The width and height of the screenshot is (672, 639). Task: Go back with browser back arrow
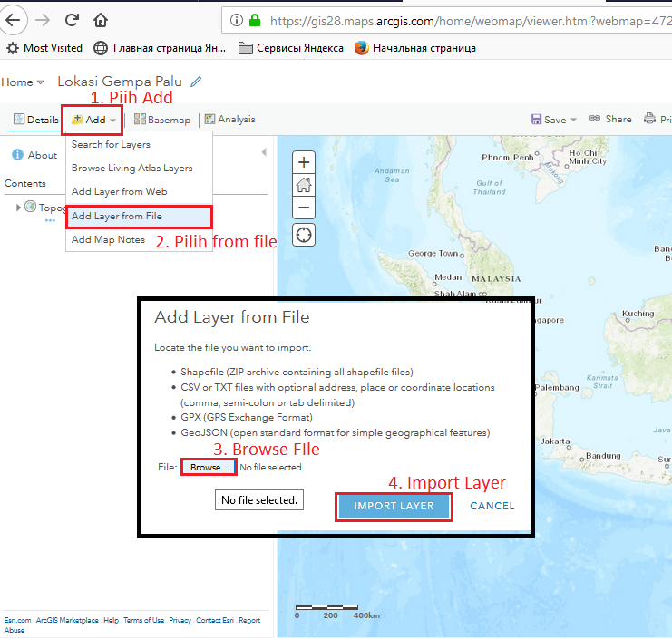coord(13,20)
